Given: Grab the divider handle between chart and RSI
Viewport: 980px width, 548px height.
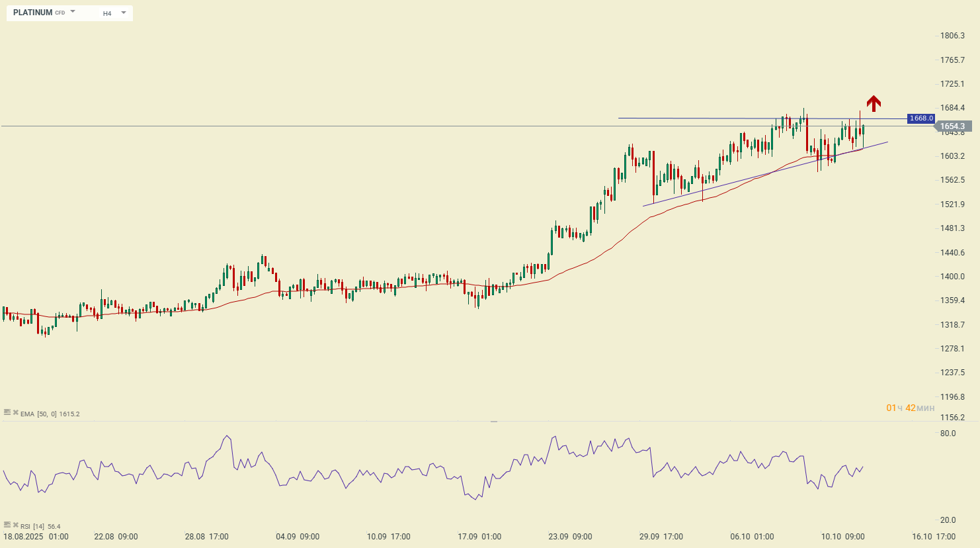Looking at the screenshot, I should pos(493,421).
